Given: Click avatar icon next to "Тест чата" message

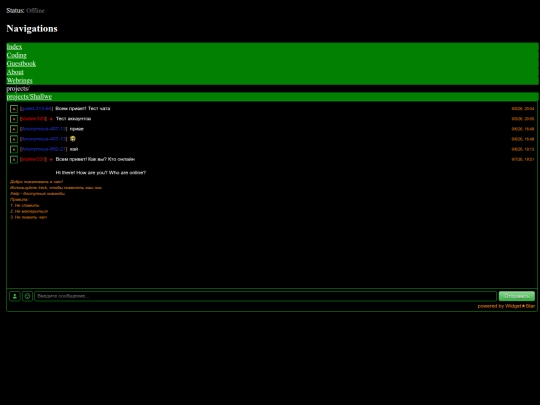Looking at the screenshot, I should (14, 109).
